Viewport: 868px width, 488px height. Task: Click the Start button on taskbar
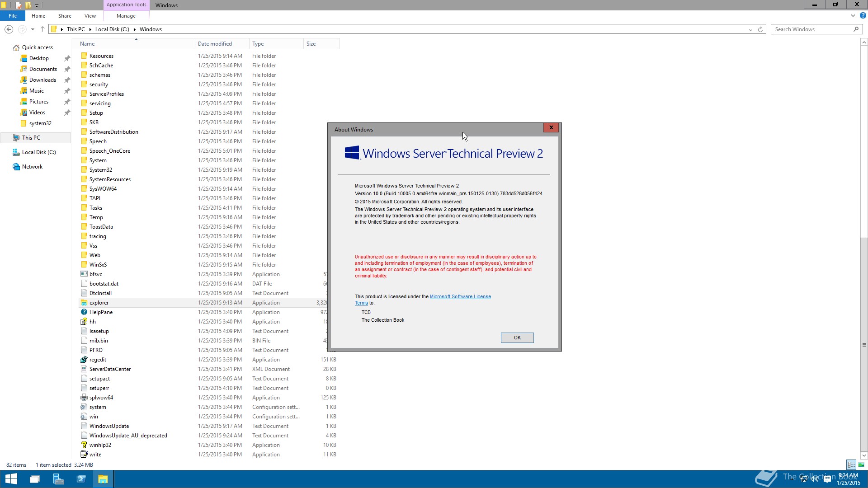pos(11,479)
